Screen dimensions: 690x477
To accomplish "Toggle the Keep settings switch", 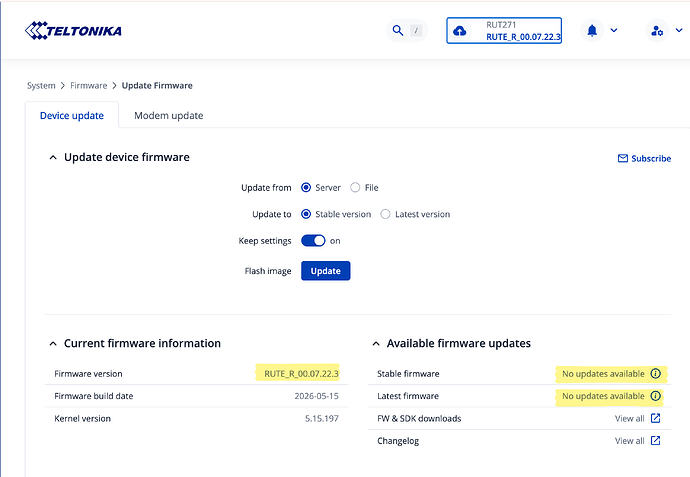I will (313, 241).
